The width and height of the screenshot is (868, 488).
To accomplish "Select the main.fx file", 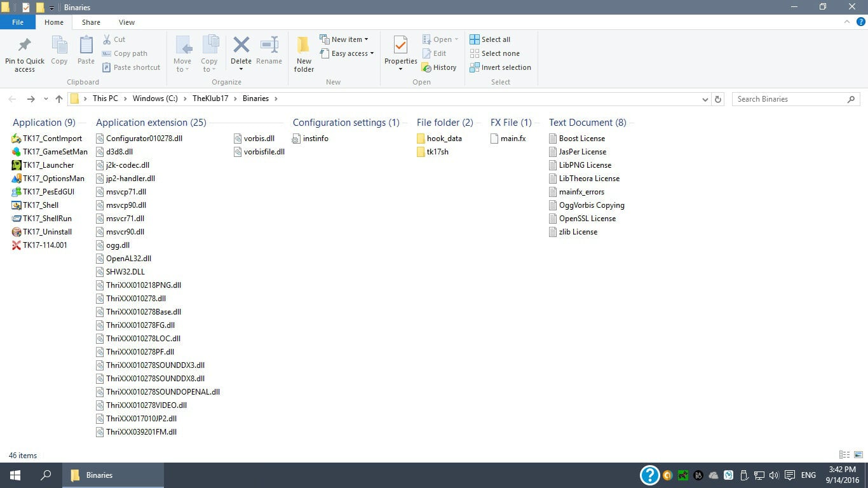I will (508, 139).
